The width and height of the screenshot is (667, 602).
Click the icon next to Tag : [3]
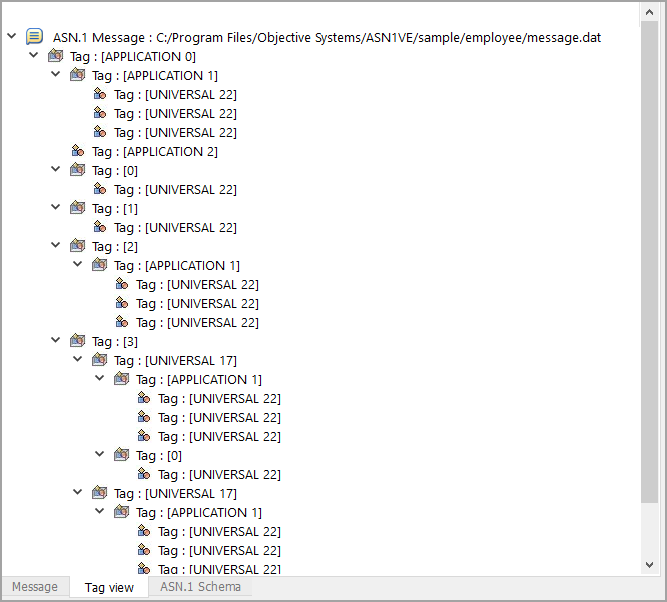click(x=78, y=341)
